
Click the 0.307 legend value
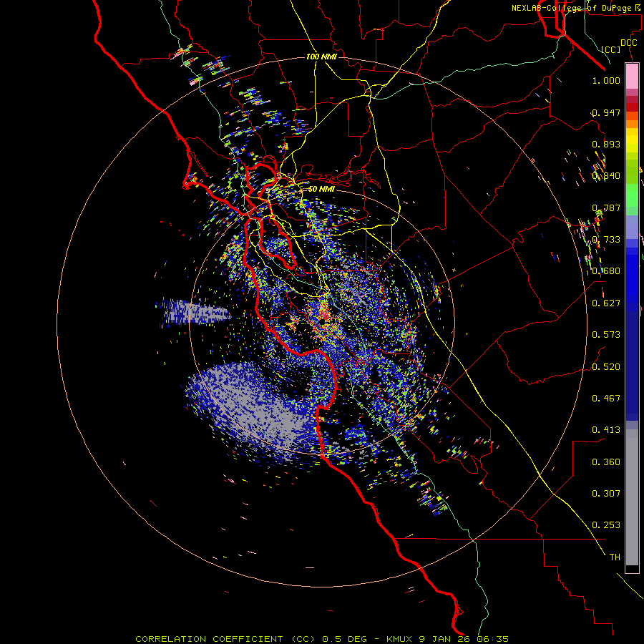point(606,493)
